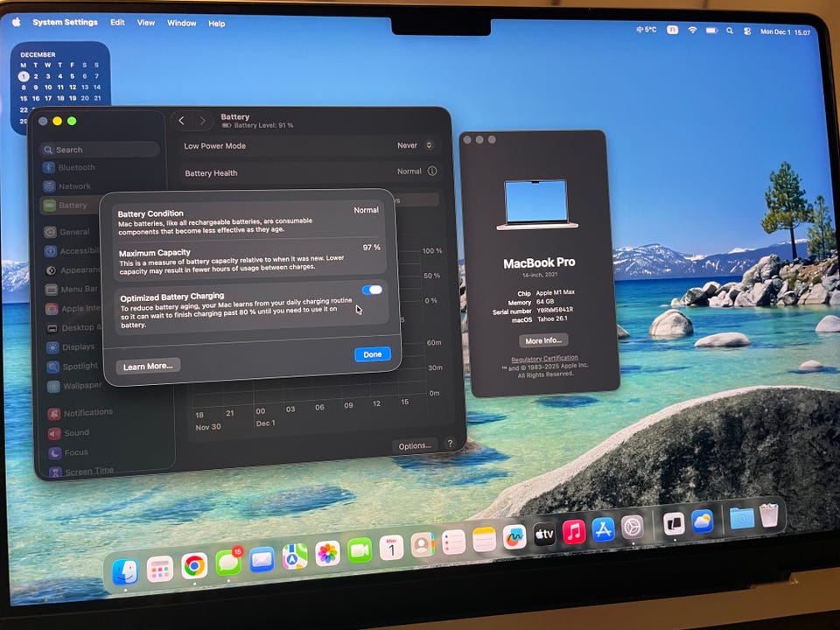
Task: Open the Mail app in Dock
Action: point(262,560)
